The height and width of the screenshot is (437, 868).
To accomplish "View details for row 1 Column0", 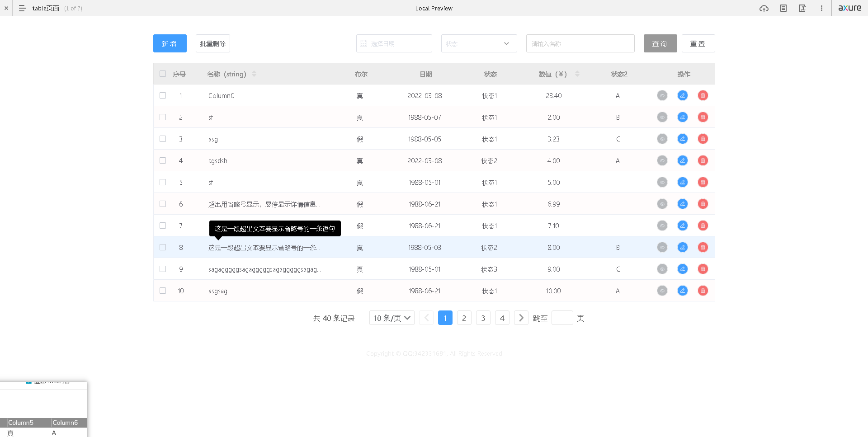I will click(662, 95).
